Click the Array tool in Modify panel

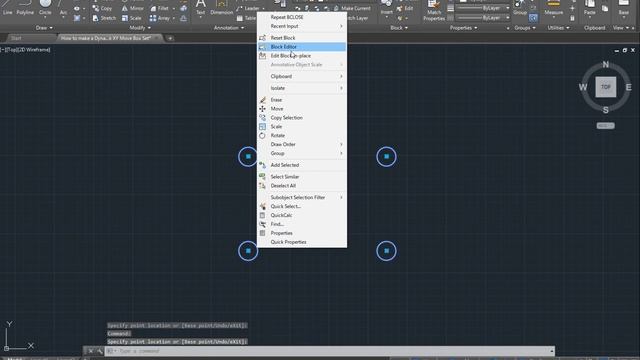pos(160,18)
